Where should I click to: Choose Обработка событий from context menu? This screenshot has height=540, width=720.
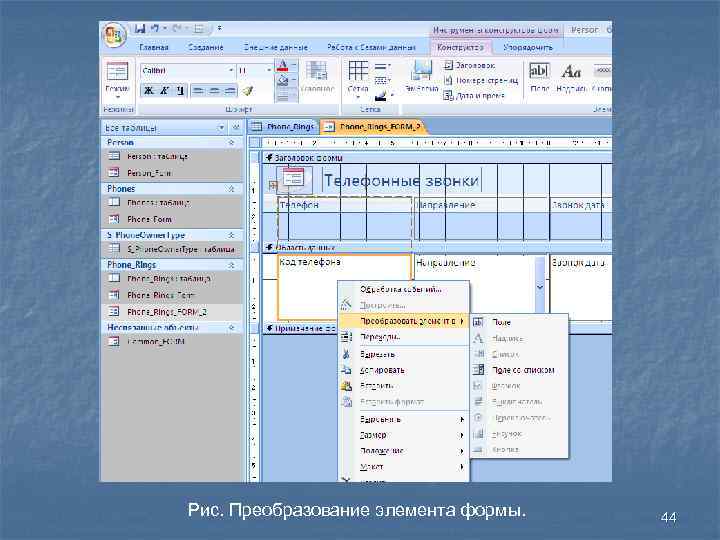404,289
